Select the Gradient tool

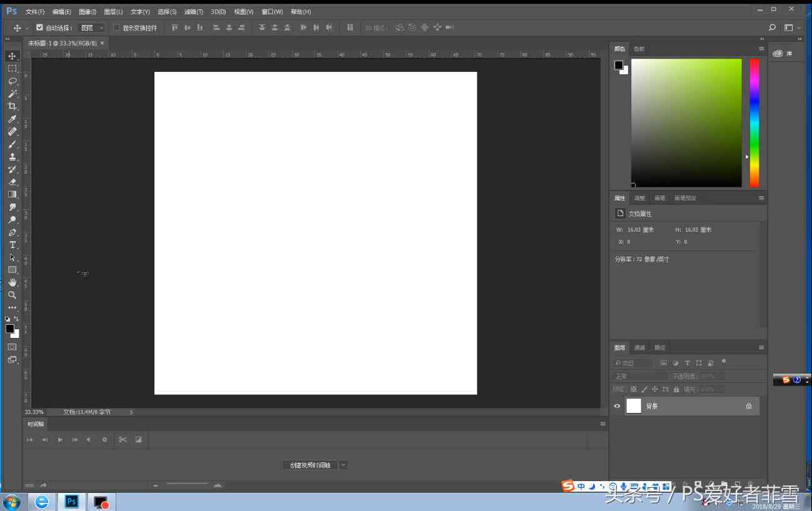[x=12, y=194]
